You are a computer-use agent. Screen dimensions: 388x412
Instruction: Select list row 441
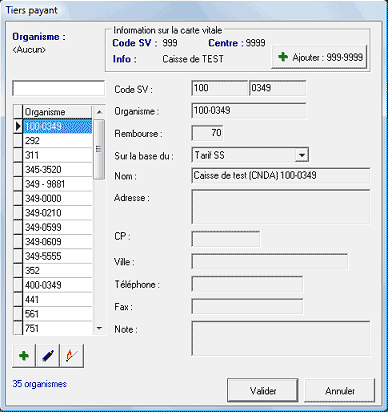click(57, 299)
